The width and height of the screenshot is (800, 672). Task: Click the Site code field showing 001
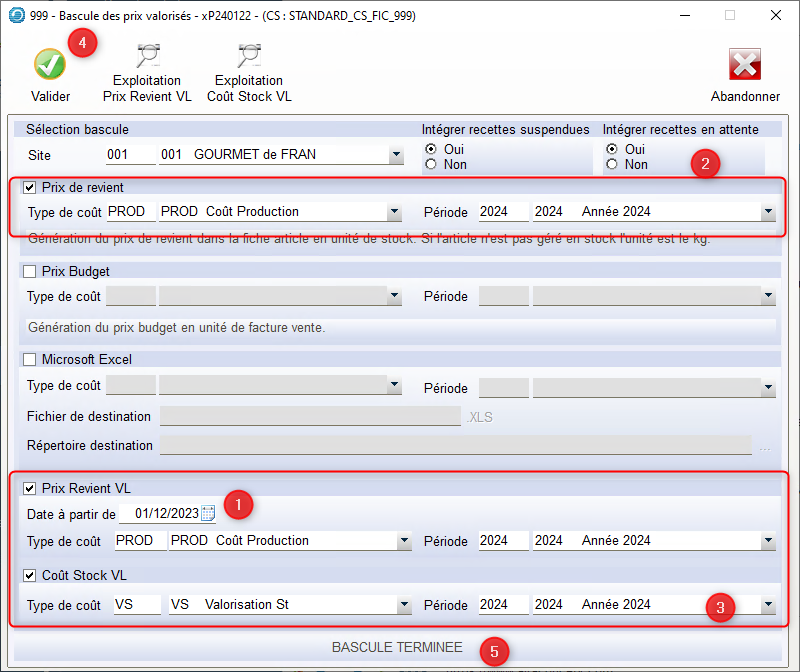pos(130,156)
